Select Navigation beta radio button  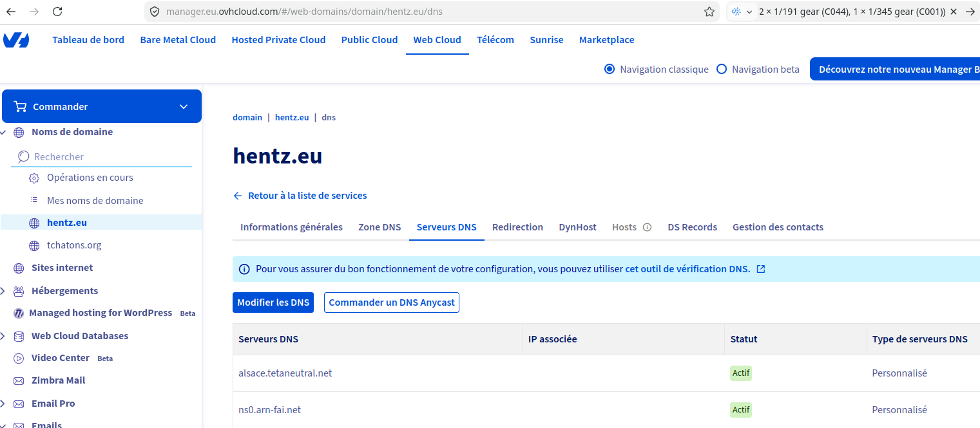[722, 69]
